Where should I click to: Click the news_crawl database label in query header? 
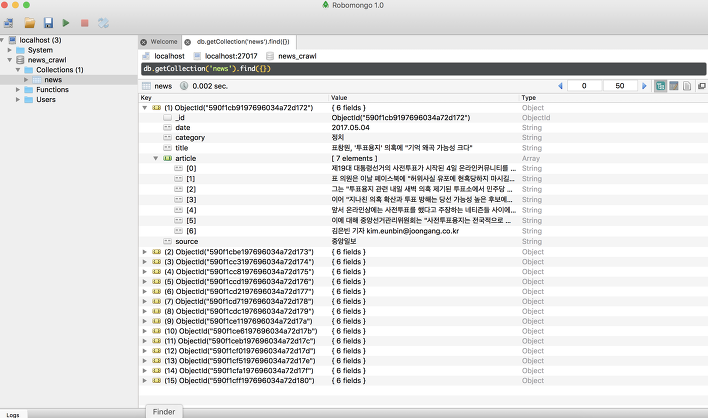[x=297, y=56]
